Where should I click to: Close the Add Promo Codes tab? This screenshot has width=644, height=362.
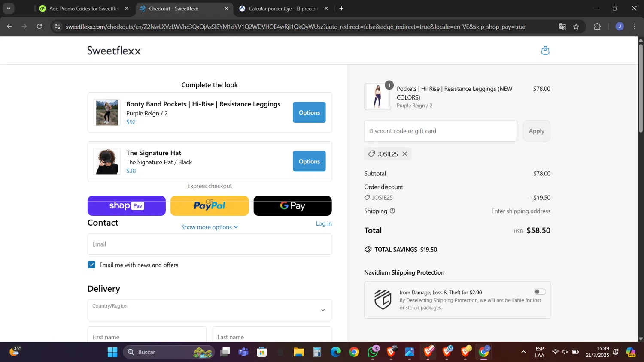click(x=126, y=9)
